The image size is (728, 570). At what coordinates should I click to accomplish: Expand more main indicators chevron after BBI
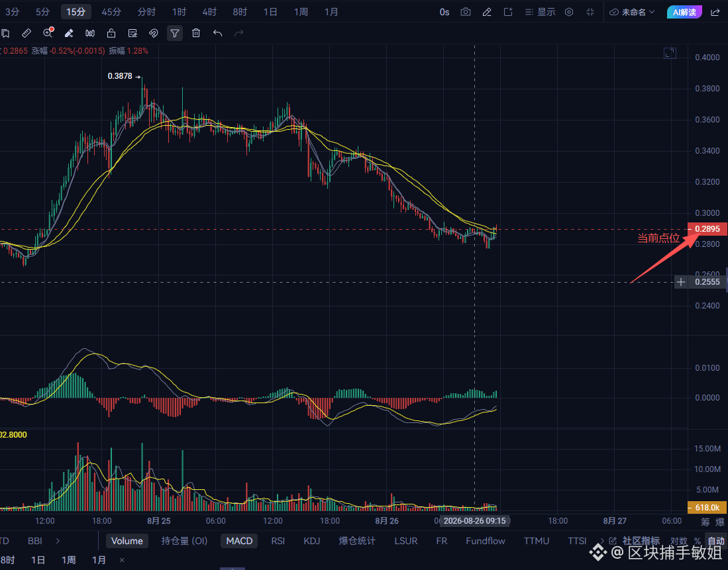(58, 542)
